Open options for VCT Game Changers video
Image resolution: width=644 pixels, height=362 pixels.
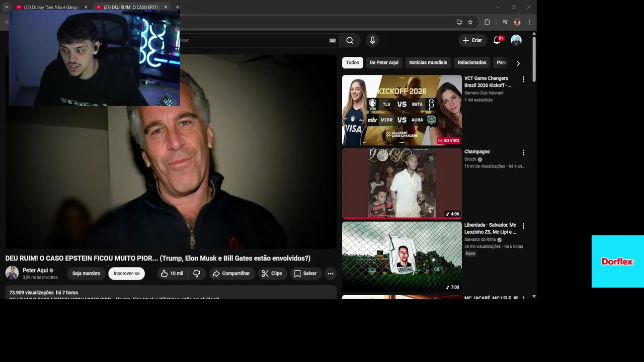[x=523, y=79]
